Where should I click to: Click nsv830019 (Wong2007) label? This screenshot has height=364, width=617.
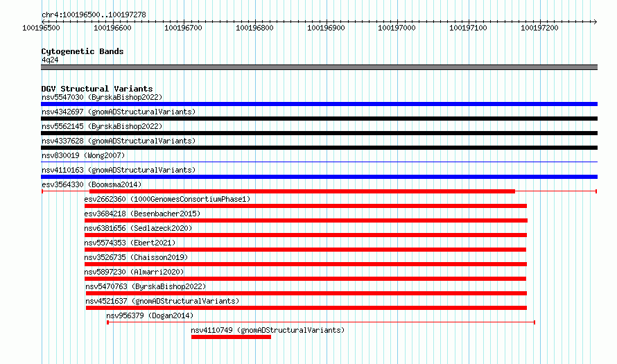click(x=83, y=155)
